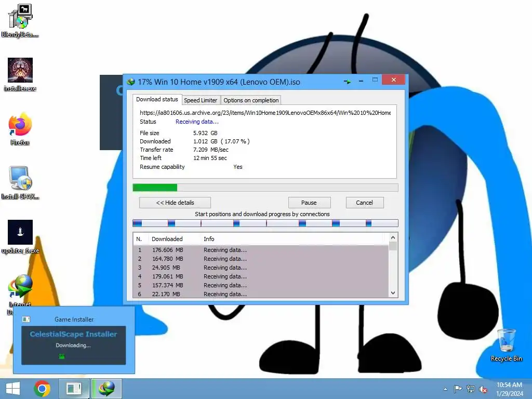The height and width of the screenshot is (399, 532).
Task: Select the IDM download taskbar button
Action: click(107, 389)
